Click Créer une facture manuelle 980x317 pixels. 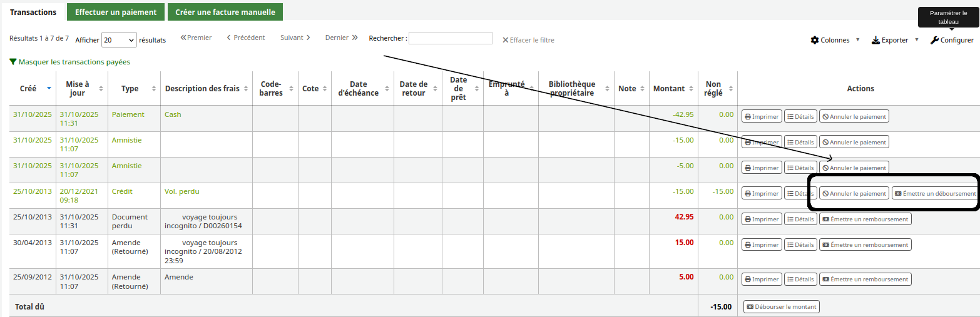[x=225, y=12]
